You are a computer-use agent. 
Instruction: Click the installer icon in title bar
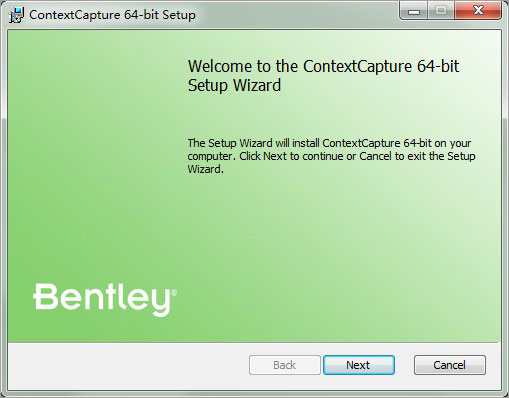pos(16,15)
